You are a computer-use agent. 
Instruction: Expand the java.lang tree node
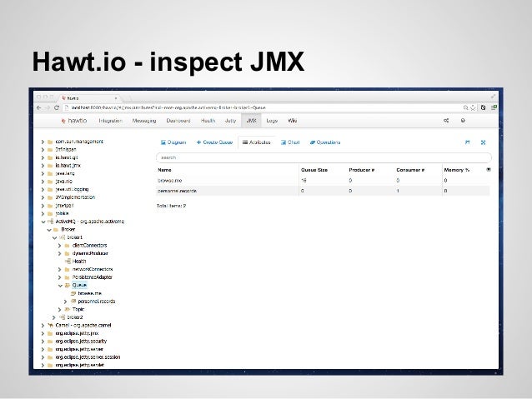click(x=43, y=173)
